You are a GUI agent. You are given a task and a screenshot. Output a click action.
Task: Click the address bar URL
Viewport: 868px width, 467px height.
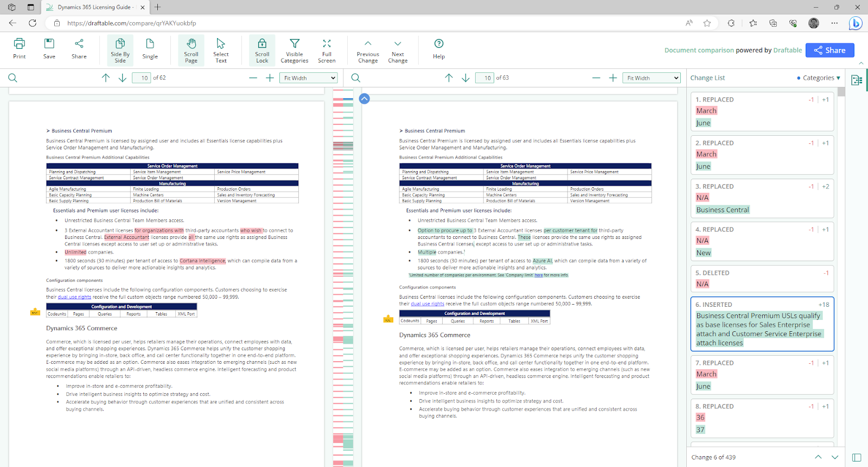tap(132, 23)
